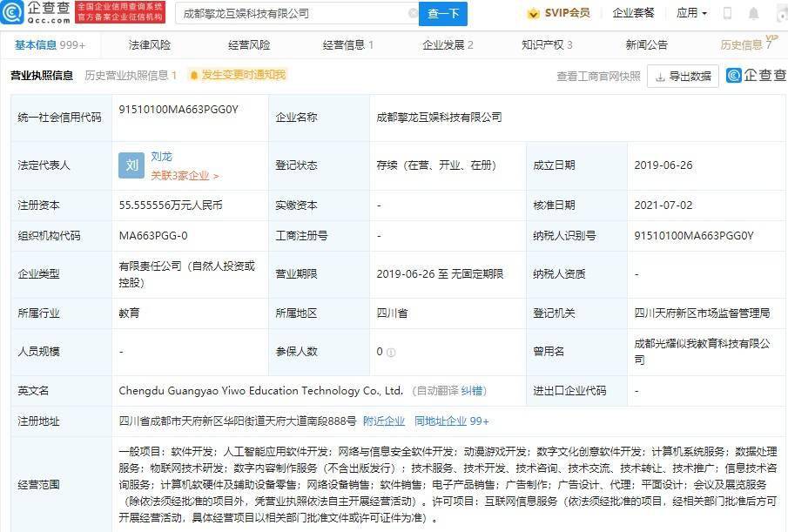Open the 知识产权 tab
This screenshot has height=532, width=788.
pos(547,45)
